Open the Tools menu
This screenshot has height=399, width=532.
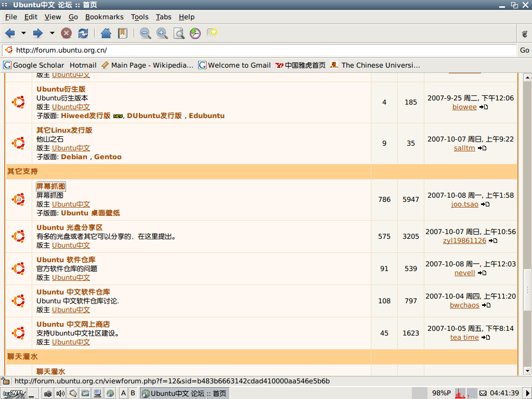pyautogui.click(x=140, y=17)
